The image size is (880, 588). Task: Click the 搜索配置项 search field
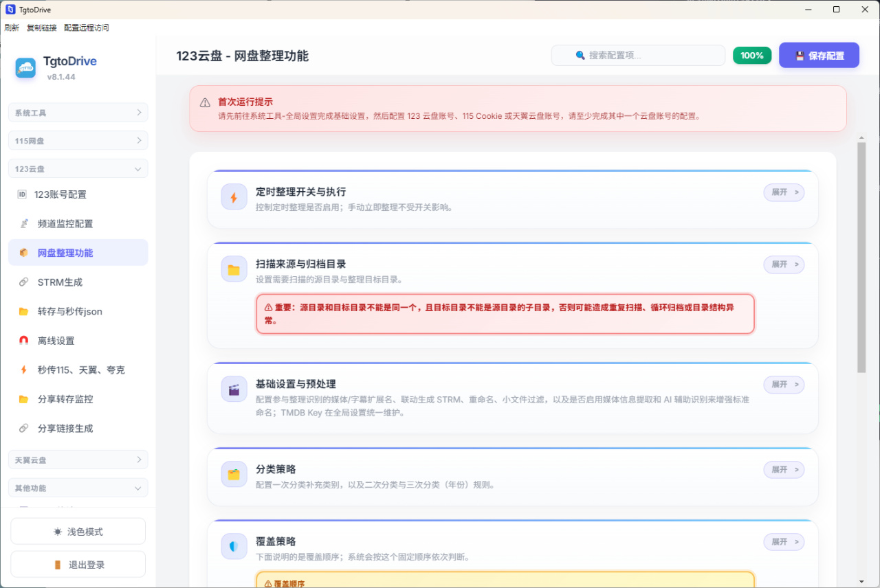638,55
